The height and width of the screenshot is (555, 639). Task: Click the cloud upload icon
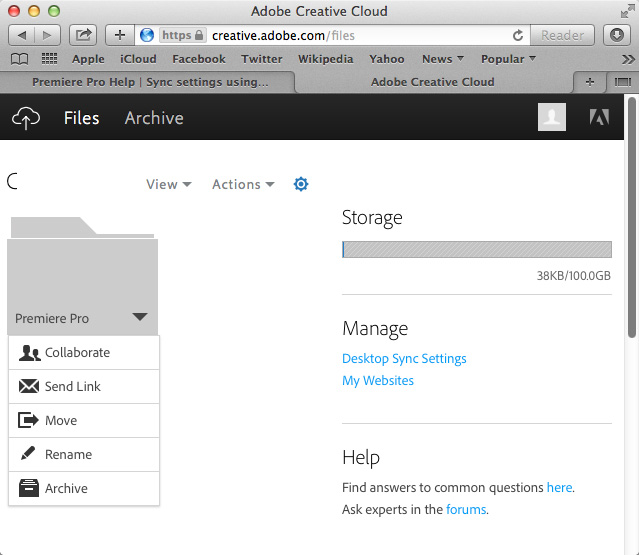[x=26, y=118]
